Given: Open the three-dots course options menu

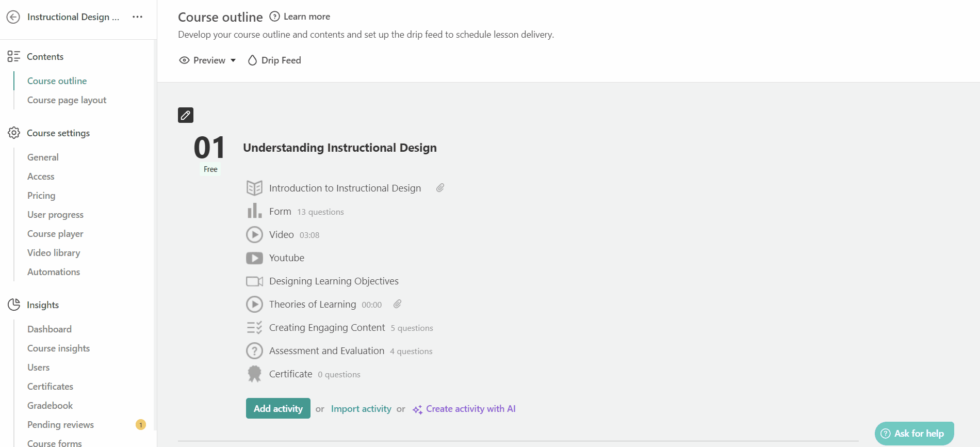Looking at the screenshot, I should (137, 17).
